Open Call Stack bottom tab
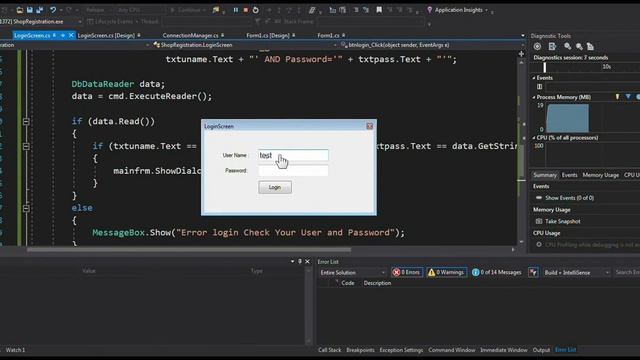The width and height of the screenshot is (640, 360). (x=329, y=350)
